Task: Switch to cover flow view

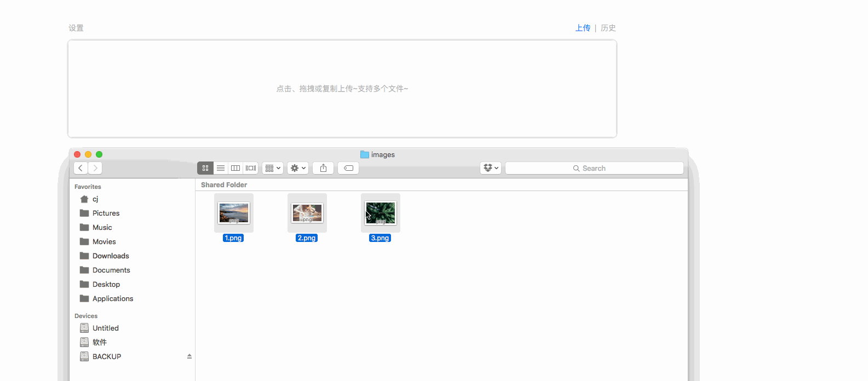Action: pos(251,168)
